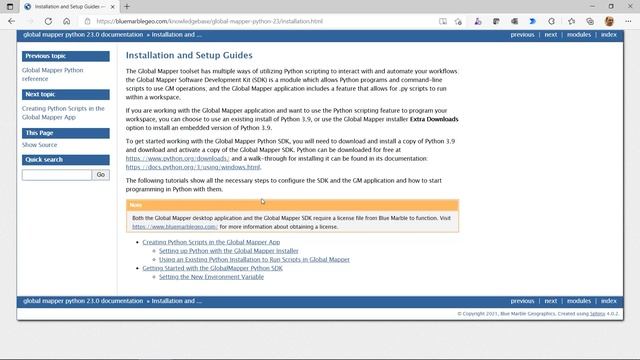Open 'Global Mapper Python reference' sidebar link
640x360 pixels.
(x=53, y=74)
